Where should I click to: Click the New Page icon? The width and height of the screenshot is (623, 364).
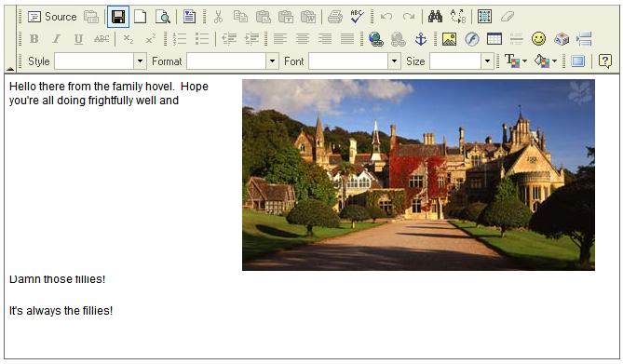pyautogui.click(x=140, y=17)
